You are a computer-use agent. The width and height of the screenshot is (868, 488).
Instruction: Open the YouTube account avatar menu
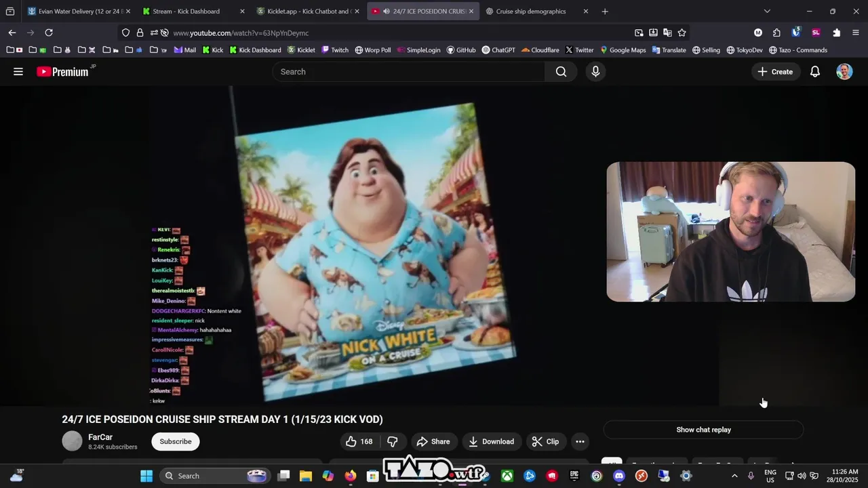point(844,72)
